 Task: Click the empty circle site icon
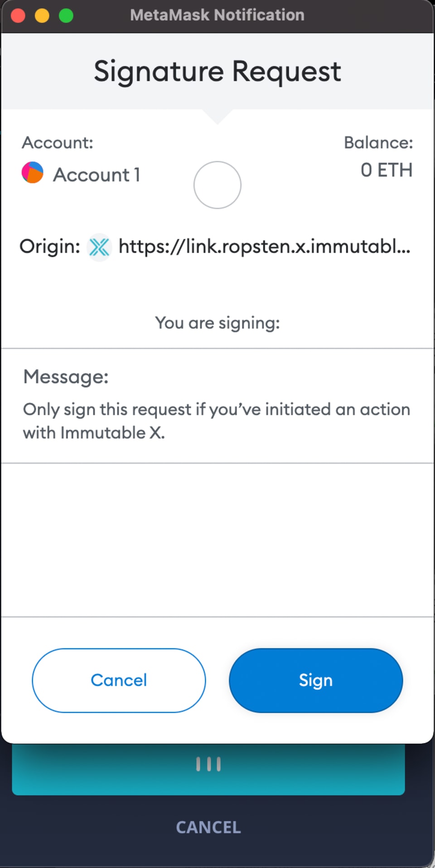217,185
